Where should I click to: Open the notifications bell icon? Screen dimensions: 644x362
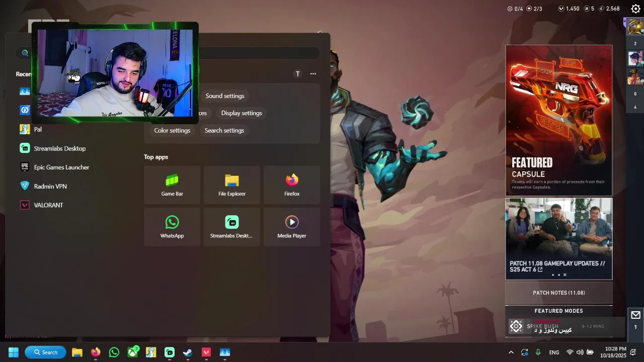pos(633,352)
